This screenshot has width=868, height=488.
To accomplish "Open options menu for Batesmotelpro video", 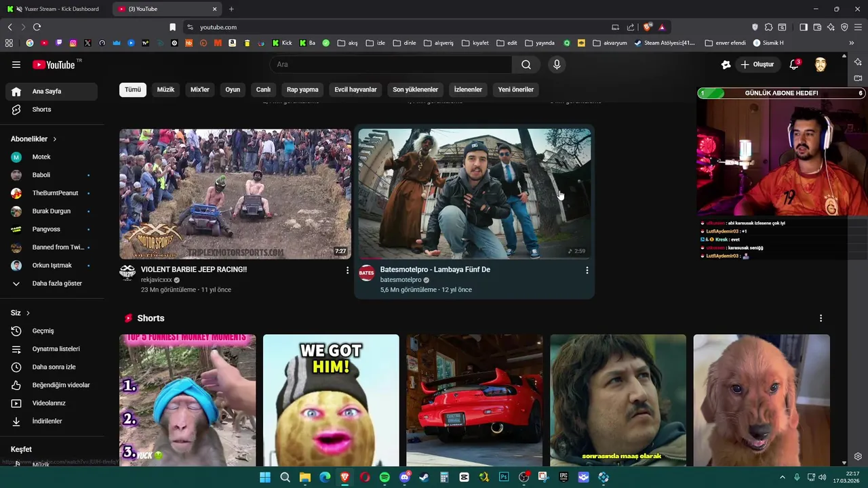I will (x=587, y=270).
